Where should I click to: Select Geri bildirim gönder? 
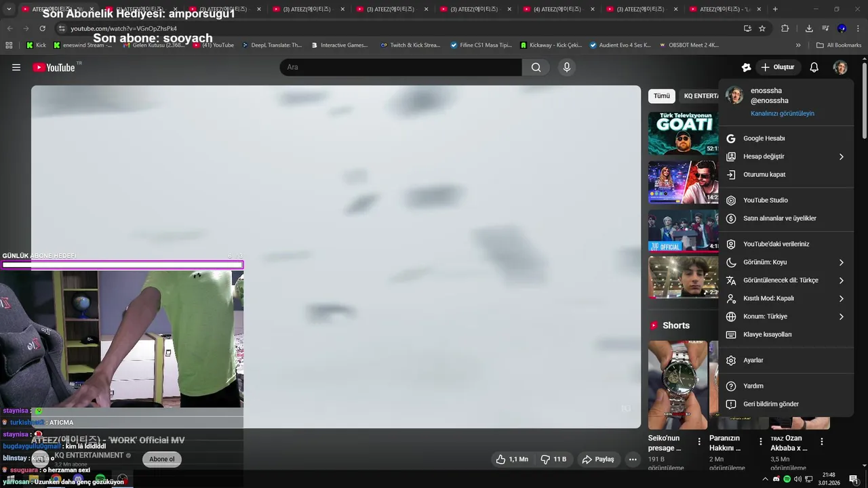click(787, 404)
